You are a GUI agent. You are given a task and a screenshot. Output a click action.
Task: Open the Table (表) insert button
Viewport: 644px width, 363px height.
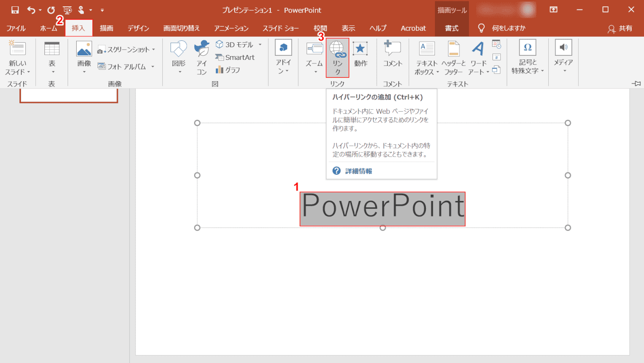tap(52, 58)
